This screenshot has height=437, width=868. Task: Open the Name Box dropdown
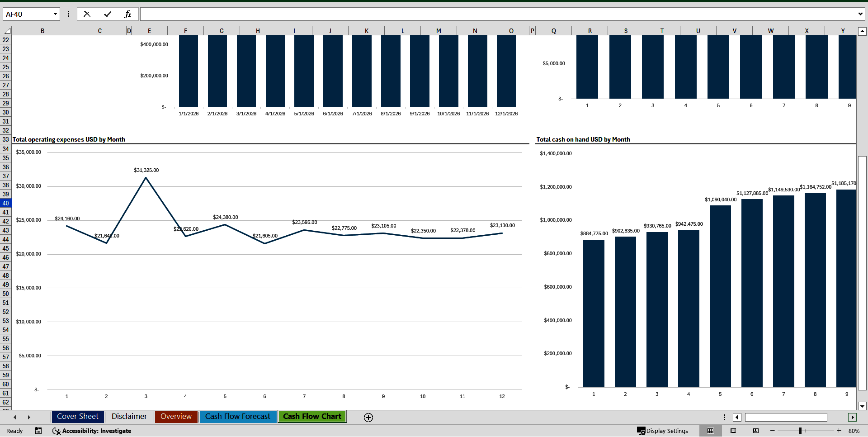pos(55,14)
